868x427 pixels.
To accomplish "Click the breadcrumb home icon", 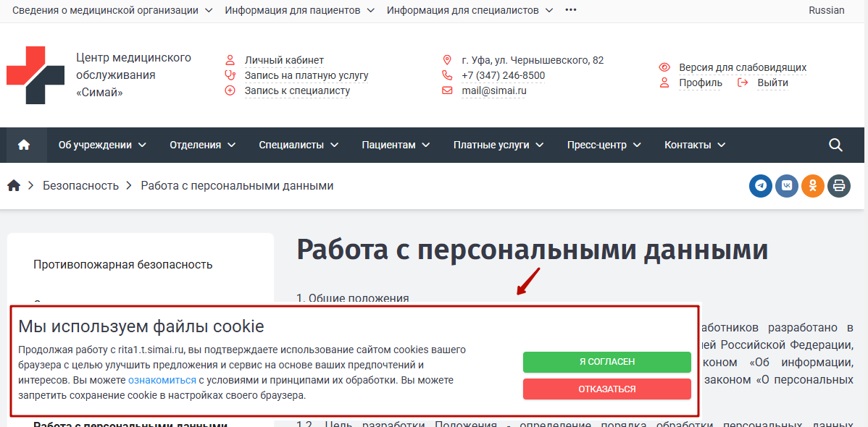I will click(x=14, y=186).
